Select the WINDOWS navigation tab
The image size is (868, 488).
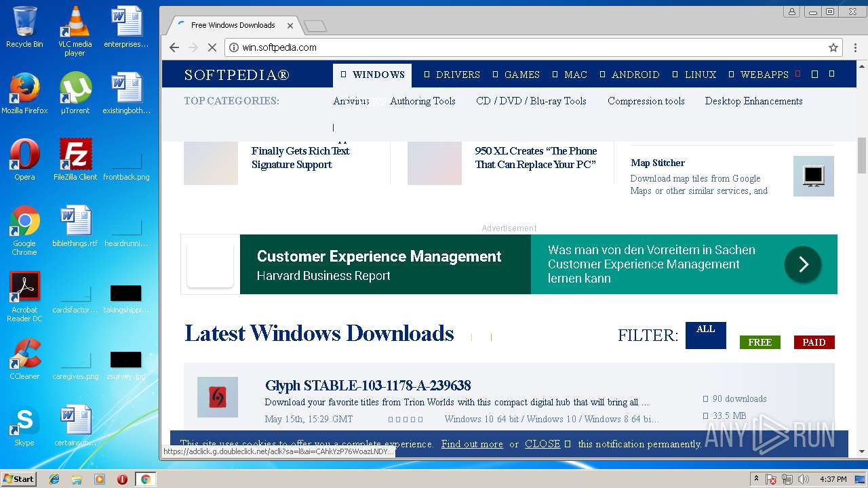[372, 75]
